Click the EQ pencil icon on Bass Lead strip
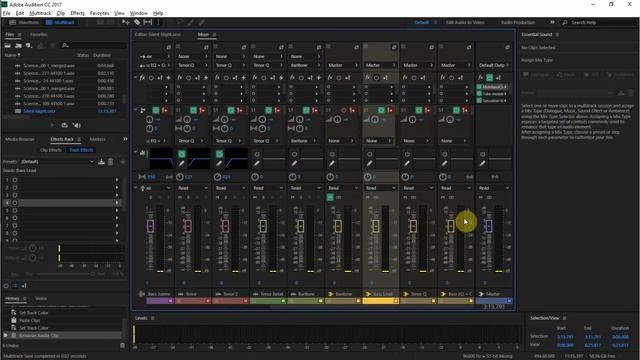 tap(369, 163)
